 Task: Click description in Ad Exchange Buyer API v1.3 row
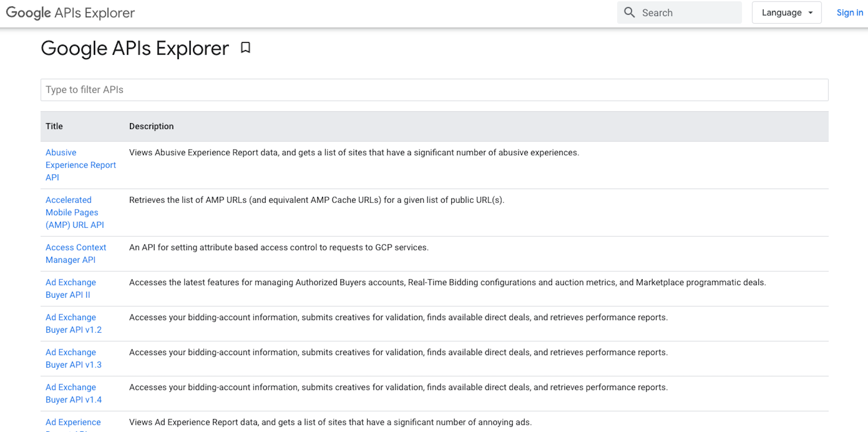(398, 353)
